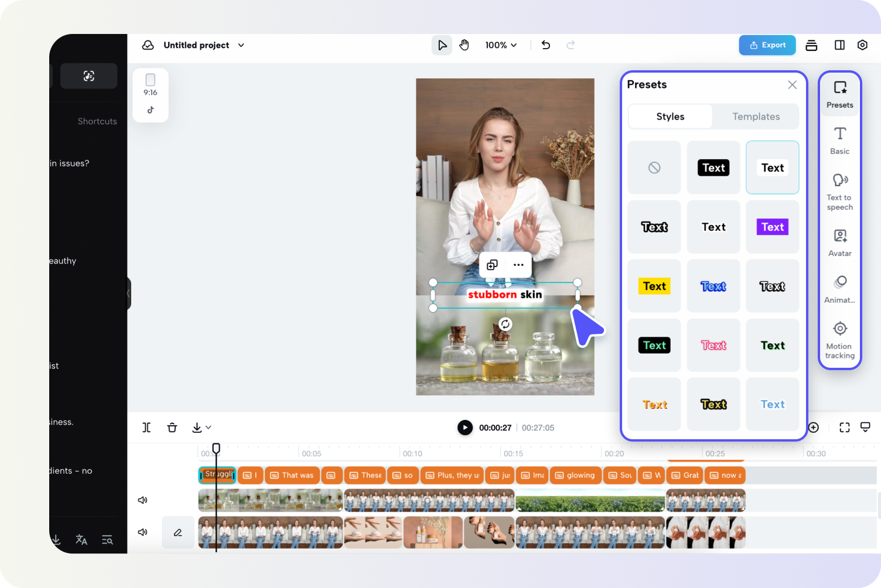Select the pointer tool in top toolbar

click(442, 45)
